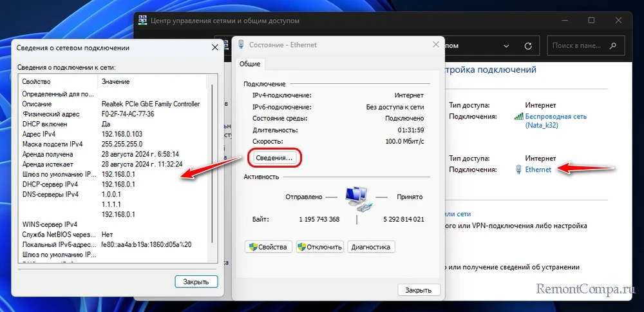Click the Ethernet status dialog title icon
Screen dimensions: 644x312
[241, 45]
